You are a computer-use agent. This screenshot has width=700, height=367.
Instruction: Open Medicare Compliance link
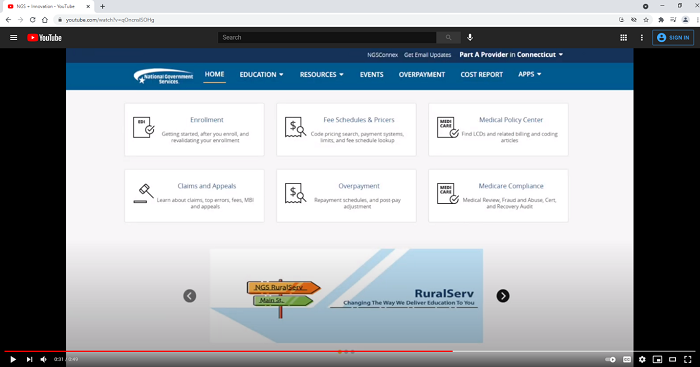pos(511,186)
